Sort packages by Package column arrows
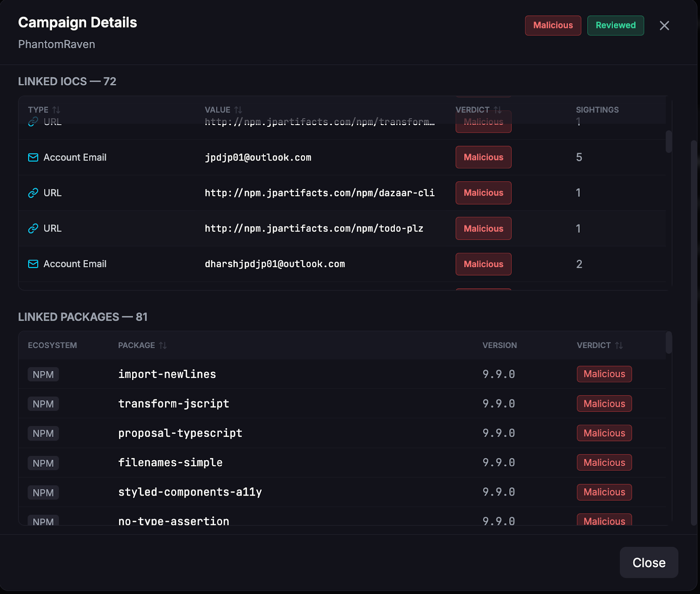The width and height of the screenshot is (700, 594). 163,345
